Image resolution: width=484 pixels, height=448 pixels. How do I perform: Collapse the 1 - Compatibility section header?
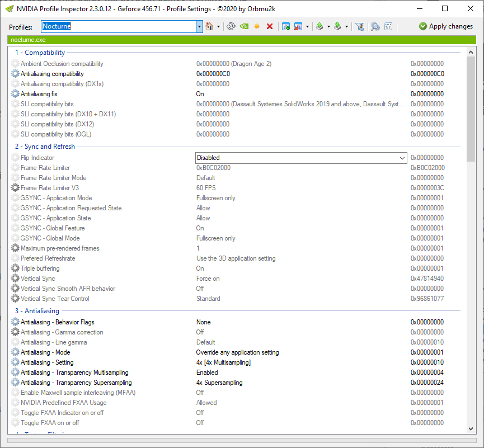coord(40,53)
